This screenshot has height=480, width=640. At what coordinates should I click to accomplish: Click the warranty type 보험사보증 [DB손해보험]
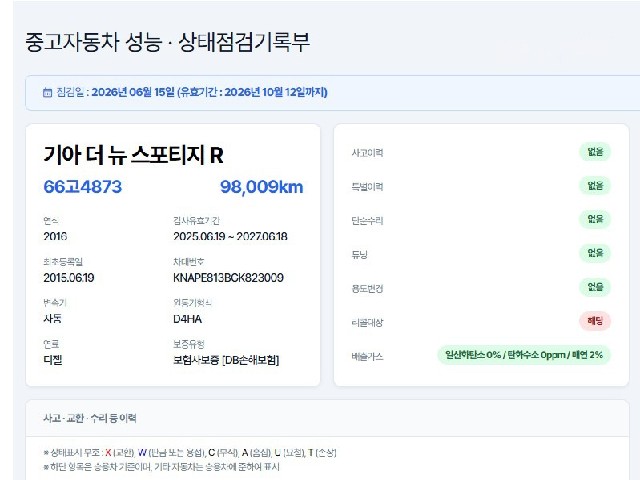click(226, 360)
